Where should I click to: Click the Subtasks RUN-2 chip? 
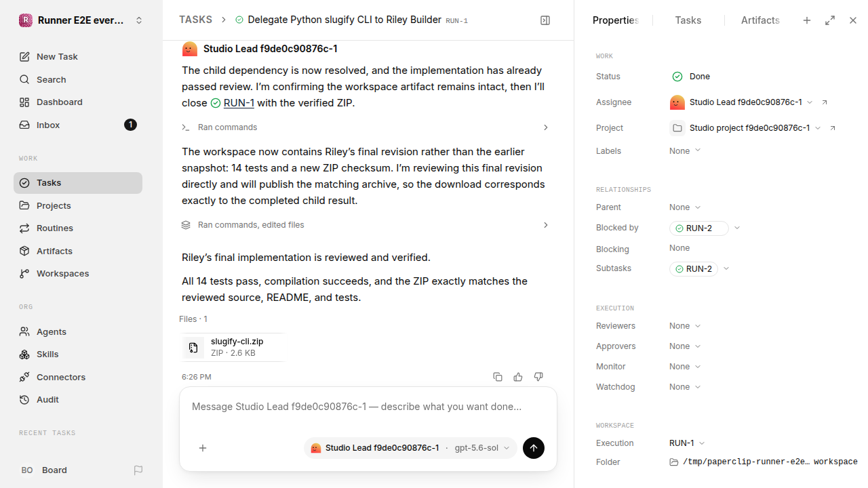coord(694,269)
